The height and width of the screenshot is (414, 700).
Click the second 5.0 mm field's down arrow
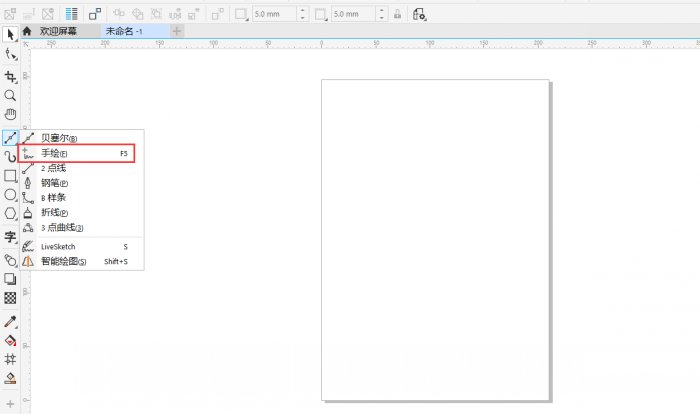382,18
